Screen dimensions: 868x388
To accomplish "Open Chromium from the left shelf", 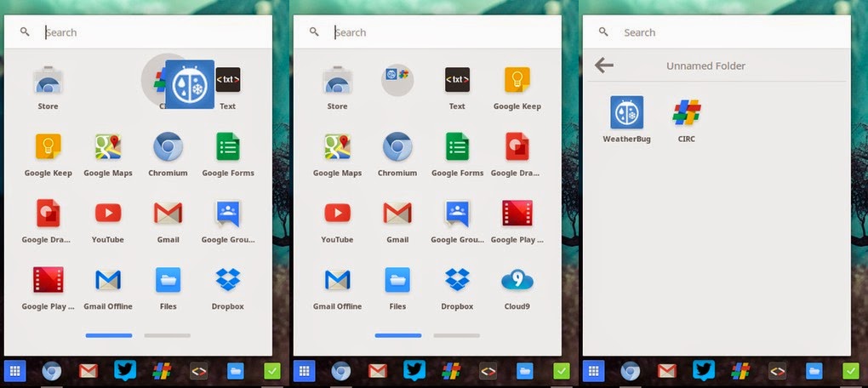I will pyautogui.click(x=52, y=371).
